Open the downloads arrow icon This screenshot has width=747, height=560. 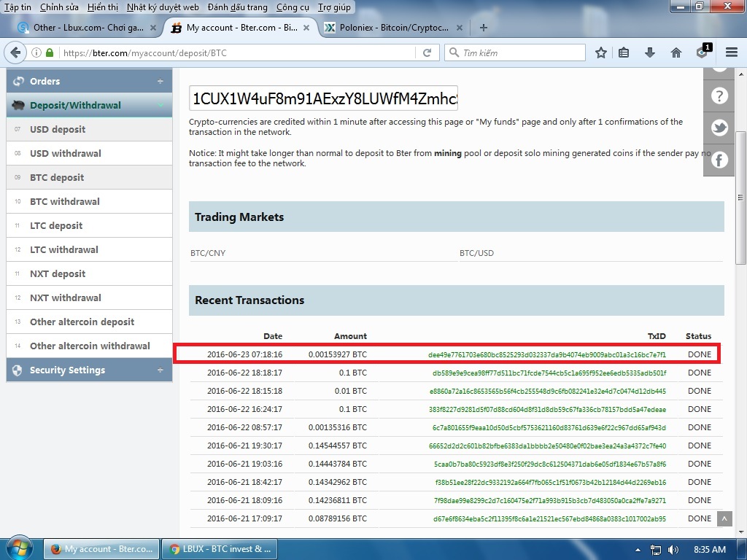click(649, 52)
